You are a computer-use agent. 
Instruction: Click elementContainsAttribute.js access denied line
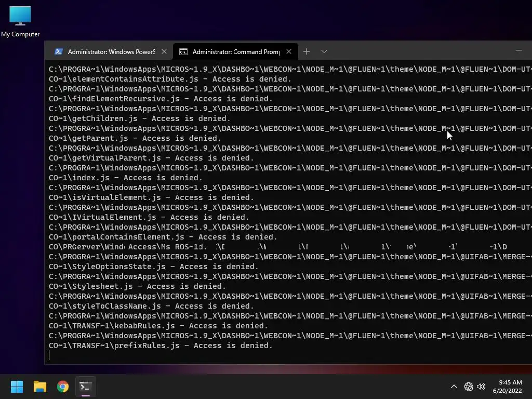[170, 79]
